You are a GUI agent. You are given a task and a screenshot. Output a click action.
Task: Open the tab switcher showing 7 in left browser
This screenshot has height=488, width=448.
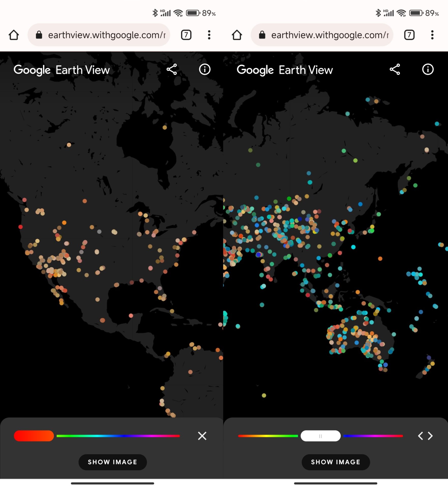(186, 35)
